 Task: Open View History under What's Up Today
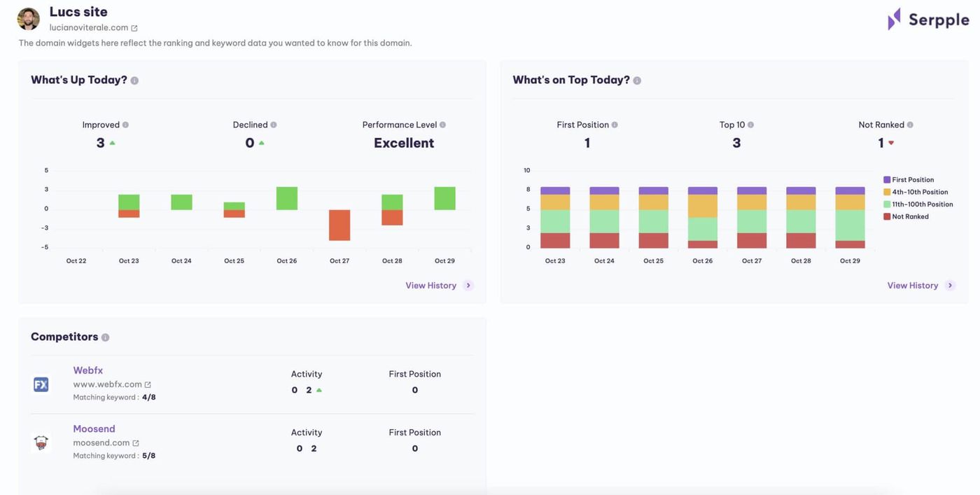[431, 286]
